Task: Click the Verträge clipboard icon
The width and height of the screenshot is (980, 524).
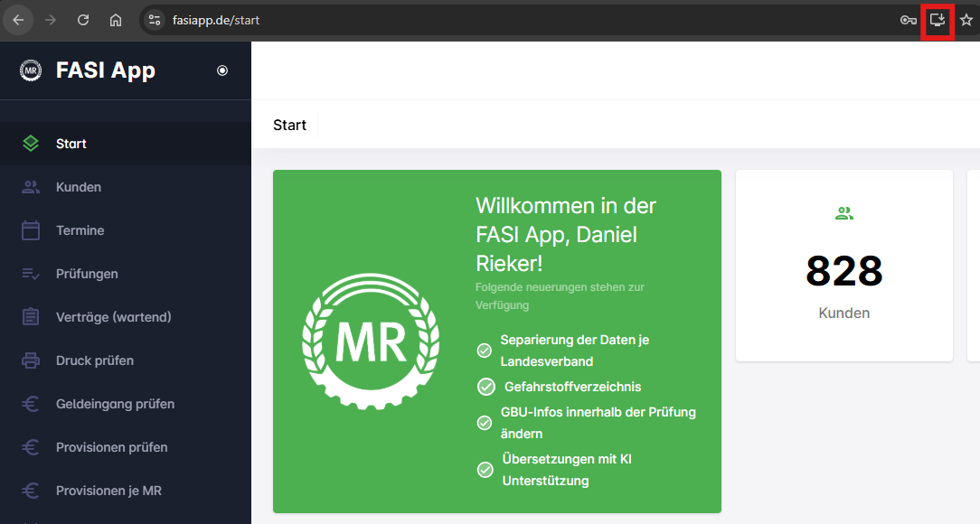Action: click(31, 317)
